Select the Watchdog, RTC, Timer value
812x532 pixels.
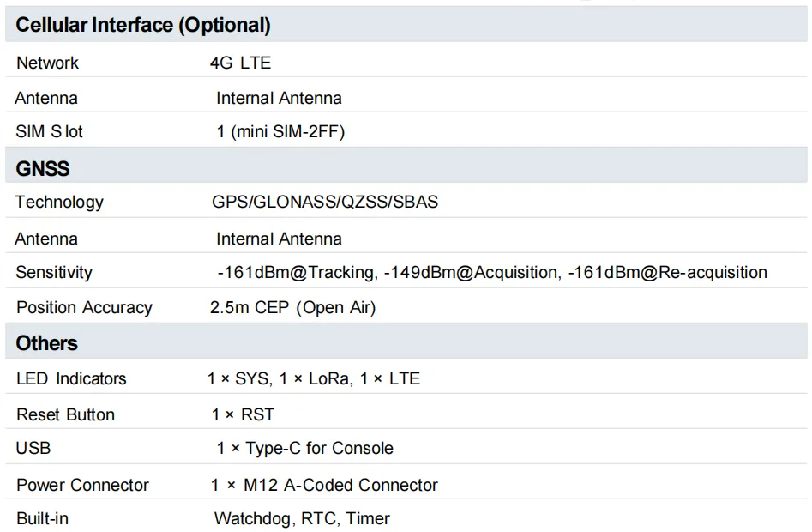302,518
